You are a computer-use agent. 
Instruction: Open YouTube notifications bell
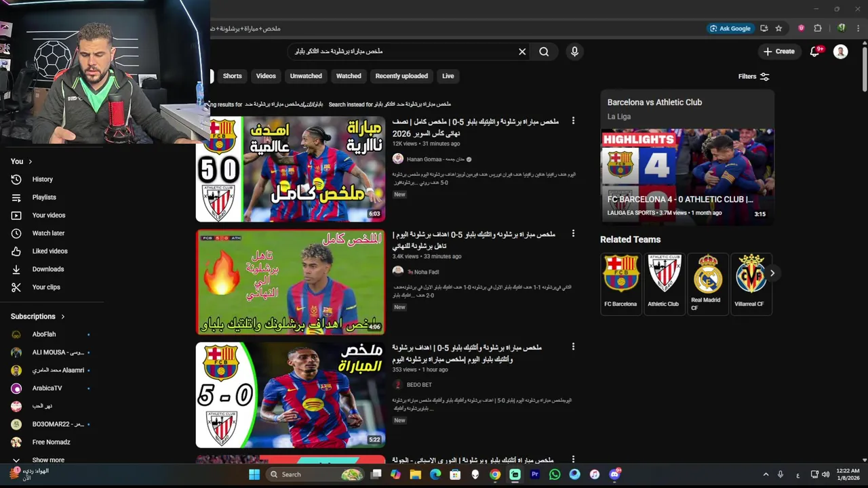point(815,52)
